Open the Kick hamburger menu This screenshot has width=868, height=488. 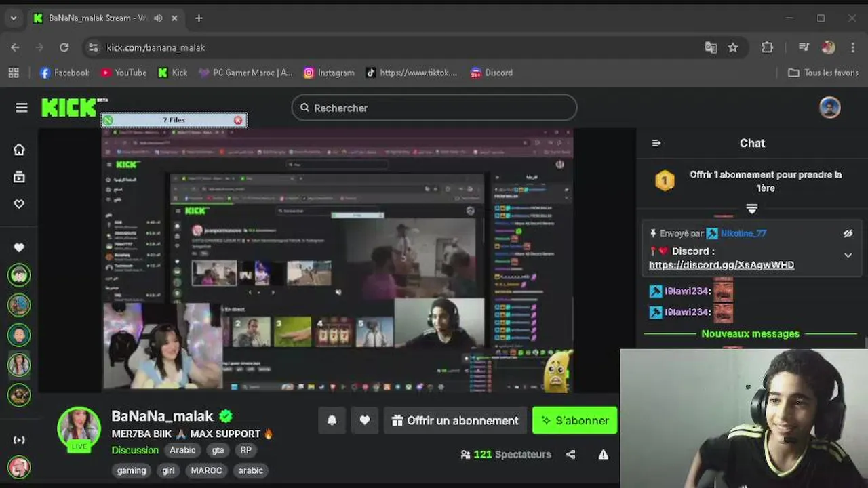point(22,108)
